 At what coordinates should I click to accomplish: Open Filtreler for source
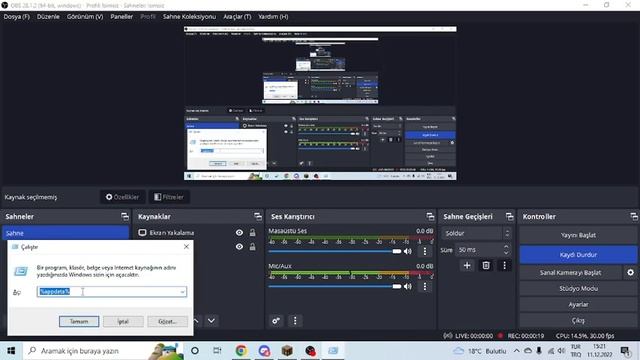point(169,197)
